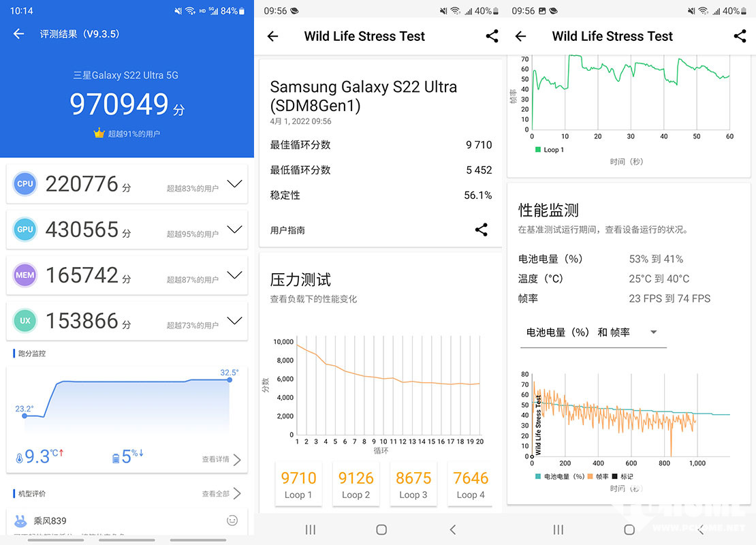
Task: Tap the teal 电池电量 (%) legend swatch
Action: click(x=538, y=476)
